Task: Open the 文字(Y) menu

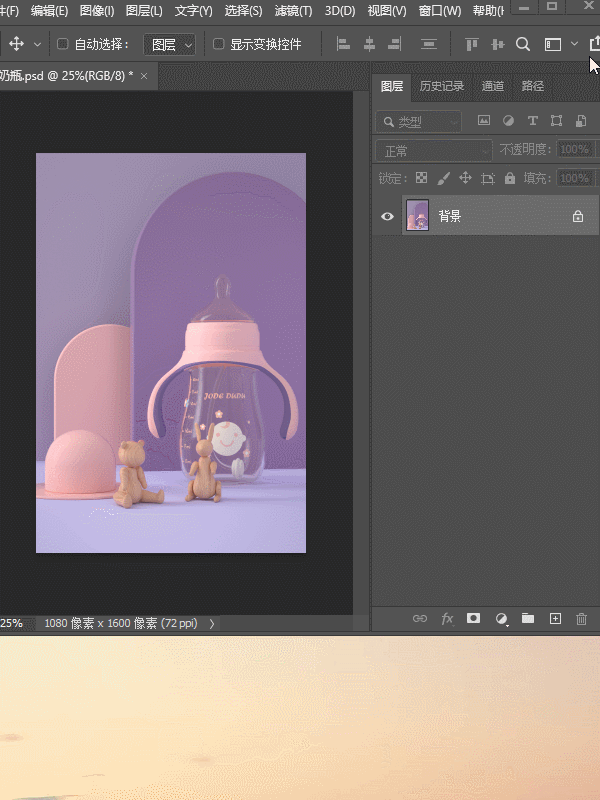Action: pyautogui.click(x=193, y=10)
